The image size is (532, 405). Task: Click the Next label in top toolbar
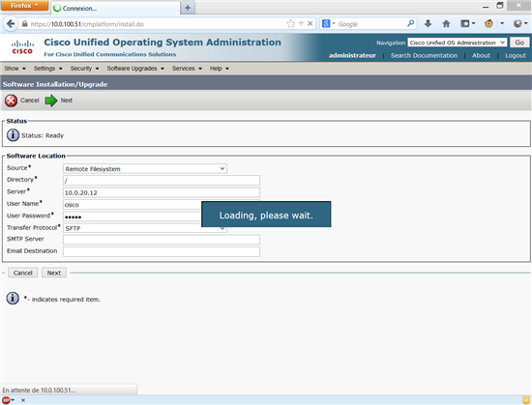coord(67,101)
